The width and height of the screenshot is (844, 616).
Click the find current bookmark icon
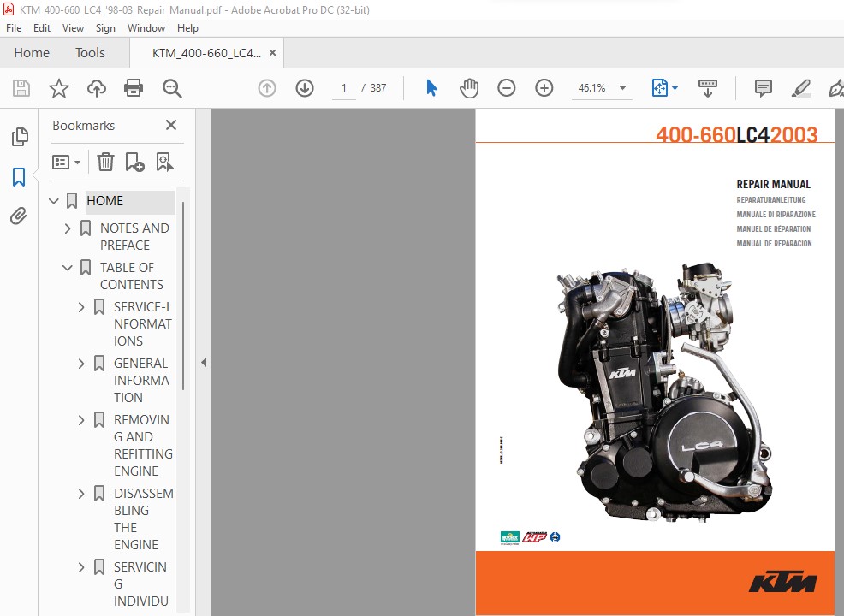pyautogui.click(x=164, y=162)
